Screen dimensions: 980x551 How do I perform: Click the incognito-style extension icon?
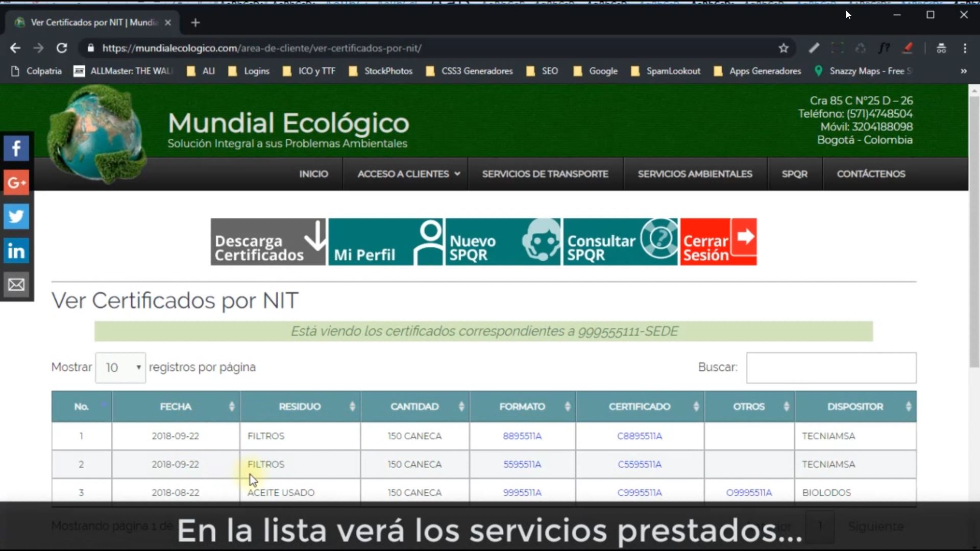(941, 48)
